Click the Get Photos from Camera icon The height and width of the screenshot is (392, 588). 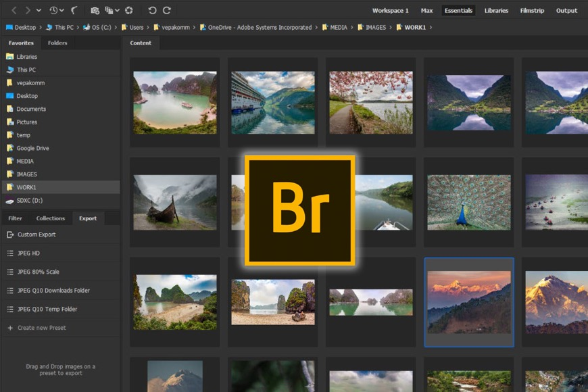click(x=95, y=10)
